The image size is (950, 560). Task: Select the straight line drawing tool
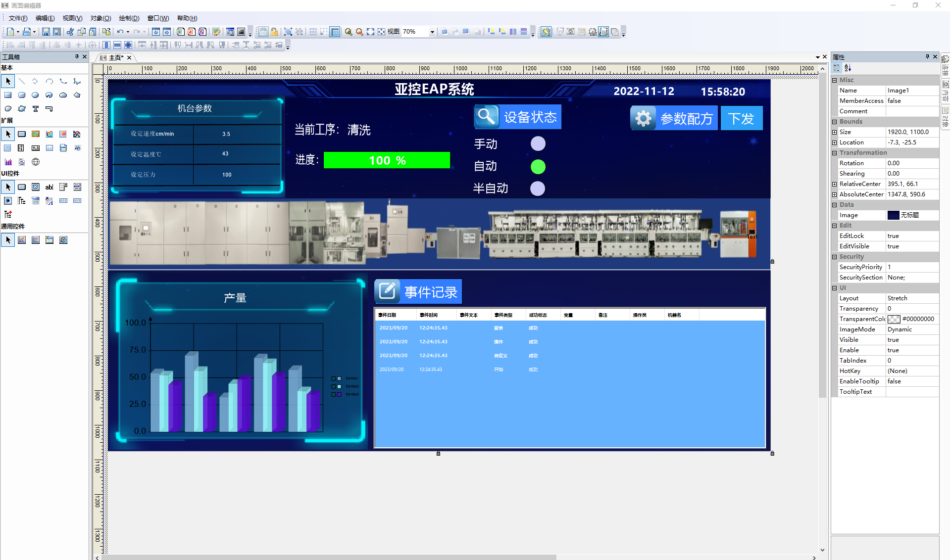[22, 81]
